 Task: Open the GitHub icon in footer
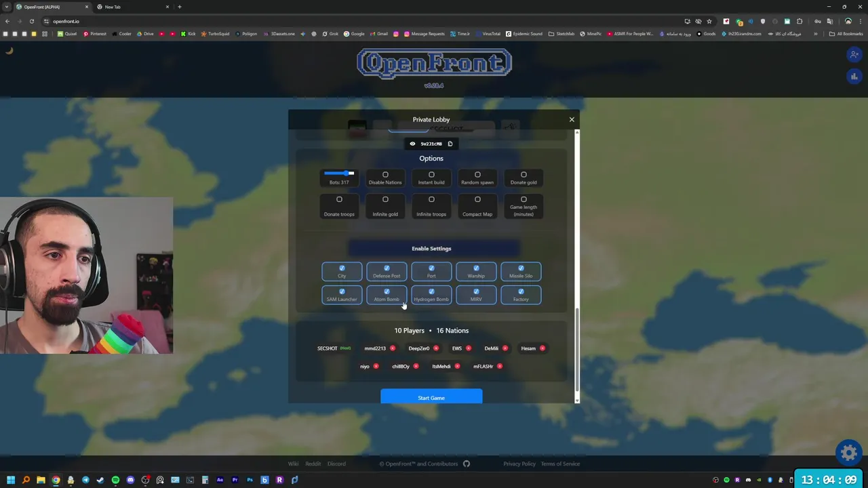pos(467,464)
